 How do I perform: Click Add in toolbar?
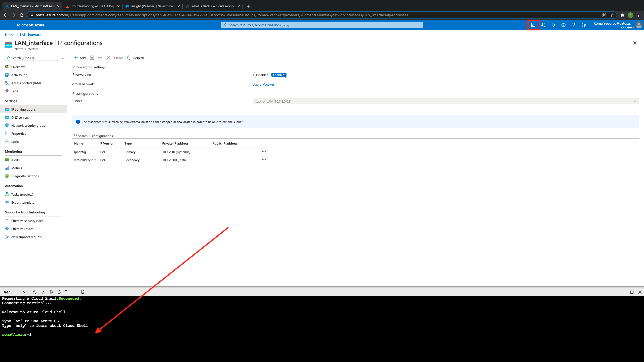point(79,58)
